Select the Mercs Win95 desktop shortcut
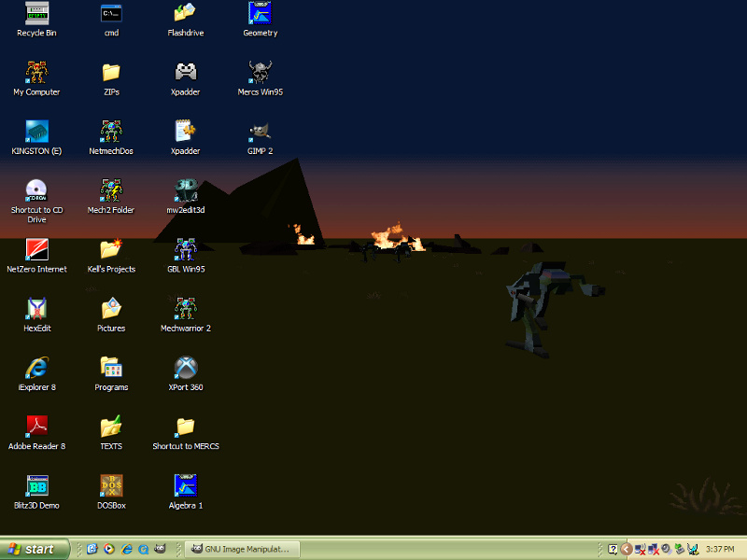The width and height of the screenshot is (747, 560). 261,73
